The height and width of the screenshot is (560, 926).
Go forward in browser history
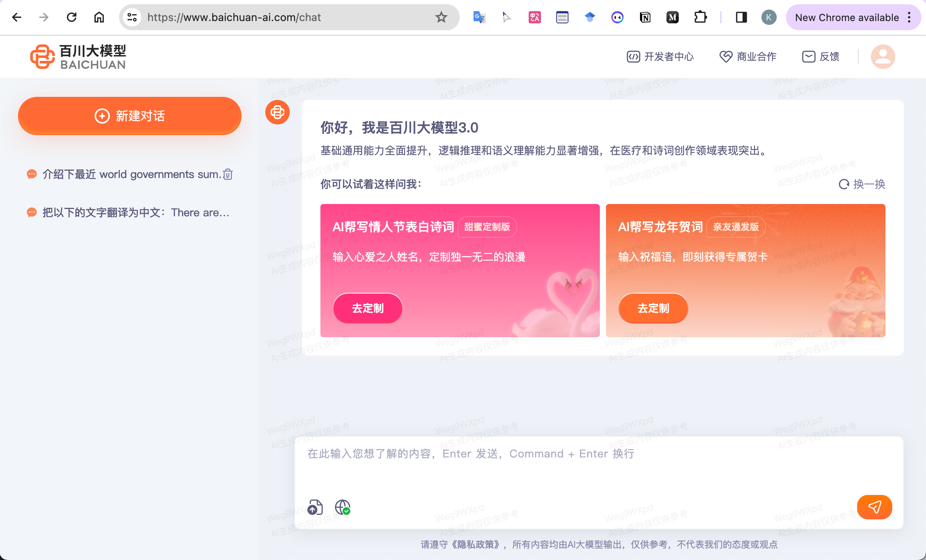(x=44, y=17)
